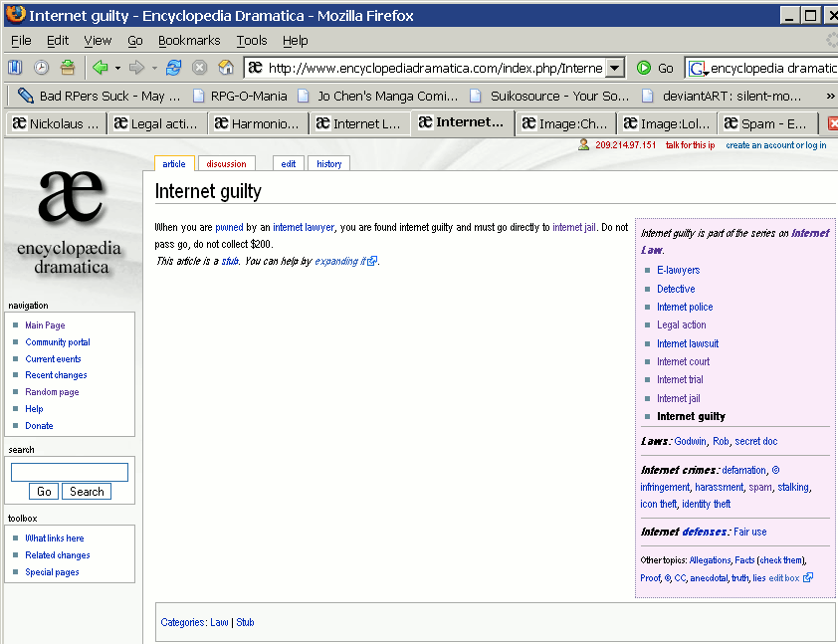Switch to the 'Legal acti...' tab
The image size is (838, 644).
tap(156, 124)
